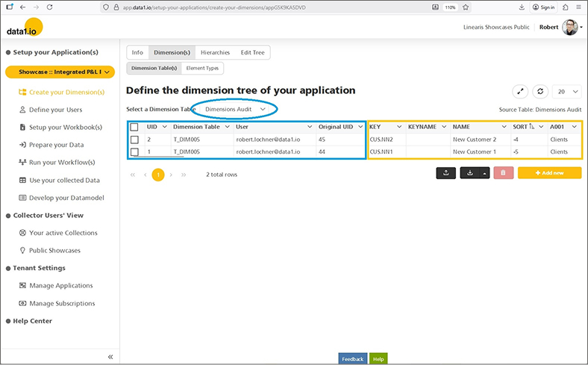Toggle the select-all header checkbox
The width and height of the screenshot is (588, 365).
[x=134, y=127]
